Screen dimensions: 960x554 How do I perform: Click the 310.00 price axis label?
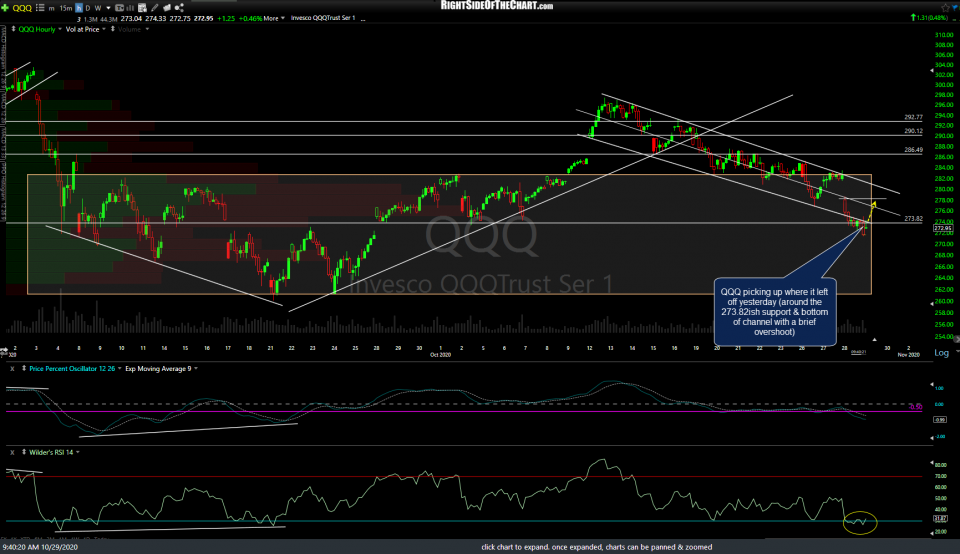pos(944,35)
